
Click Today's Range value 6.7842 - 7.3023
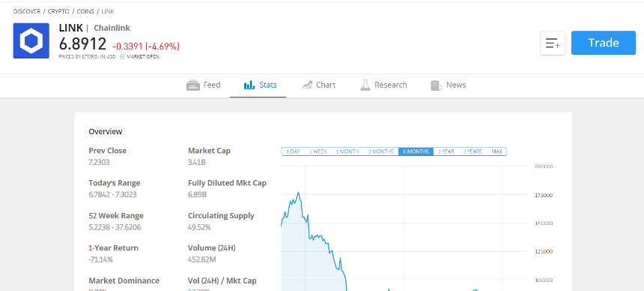tap(112, 195)
